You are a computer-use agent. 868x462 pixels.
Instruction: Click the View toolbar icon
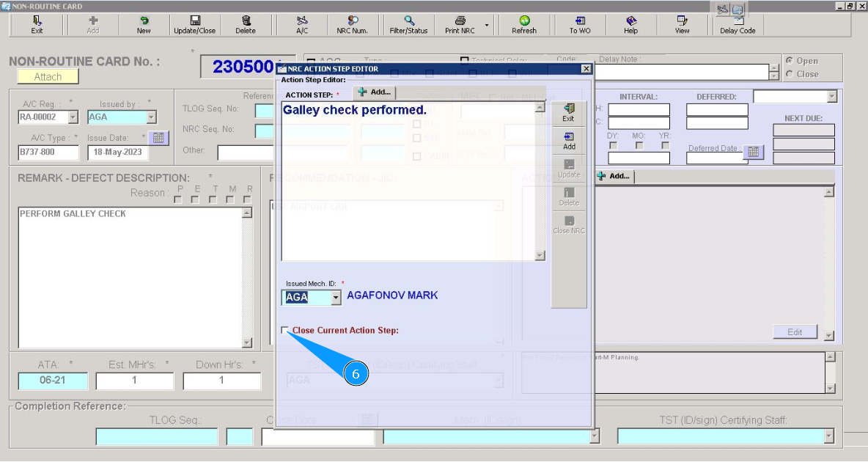682,21
